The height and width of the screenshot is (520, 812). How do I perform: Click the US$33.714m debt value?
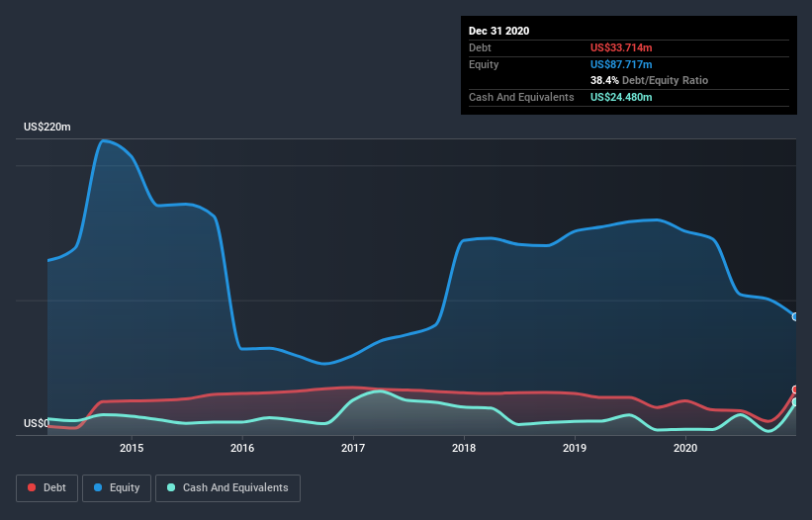[621, 47]
